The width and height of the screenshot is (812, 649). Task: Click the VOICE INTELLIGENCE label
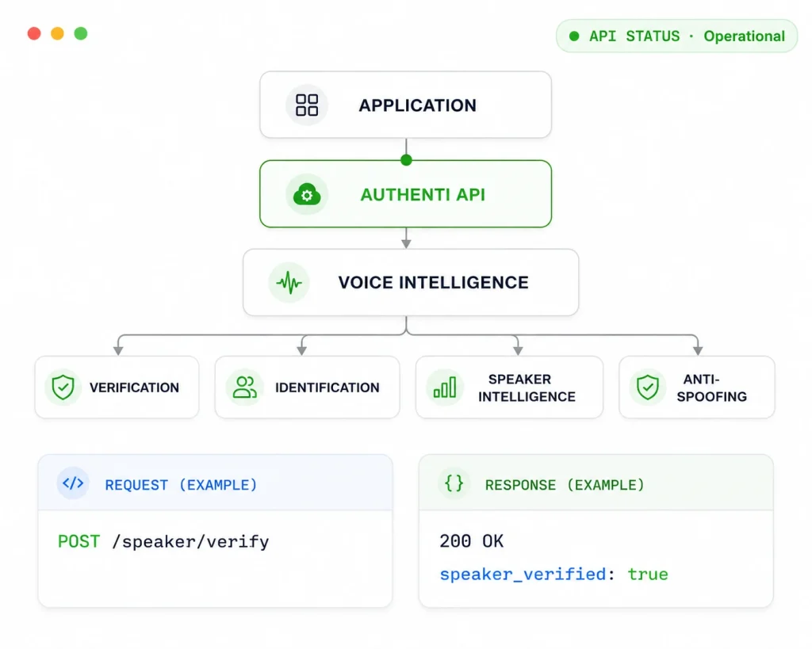(x=434, y=283)
